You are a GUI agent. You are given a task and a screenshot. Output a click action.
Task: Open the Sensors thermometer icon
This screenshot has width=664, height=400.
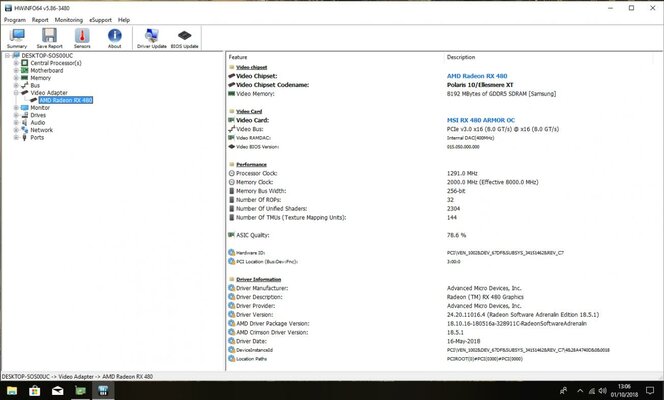[82, 37]
